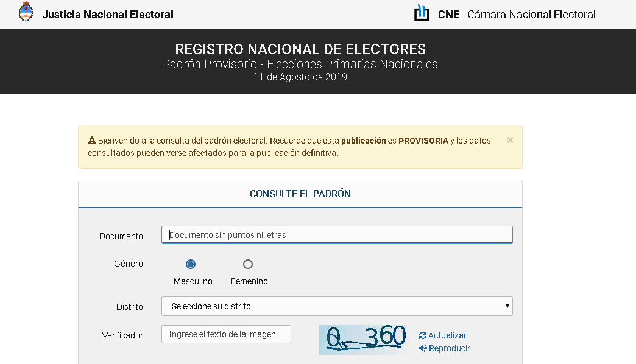Select the Femenino radio button
This screenshot has height=364, width=636.
click(x=248, y=264)
